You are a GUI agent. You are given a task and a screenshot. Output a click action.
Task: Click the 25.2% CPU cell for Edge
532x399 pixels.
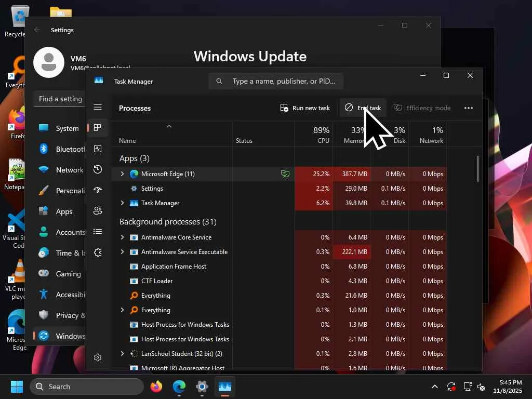pos(314,174)
